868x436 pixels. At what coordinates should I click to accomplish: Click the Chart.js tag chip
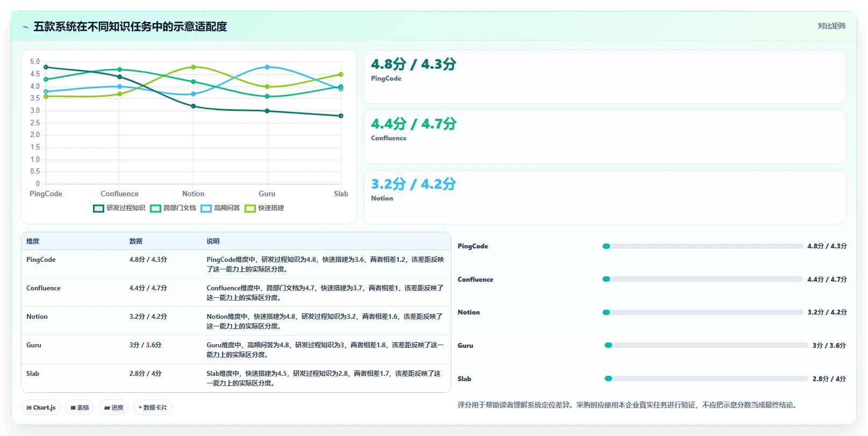41,408
